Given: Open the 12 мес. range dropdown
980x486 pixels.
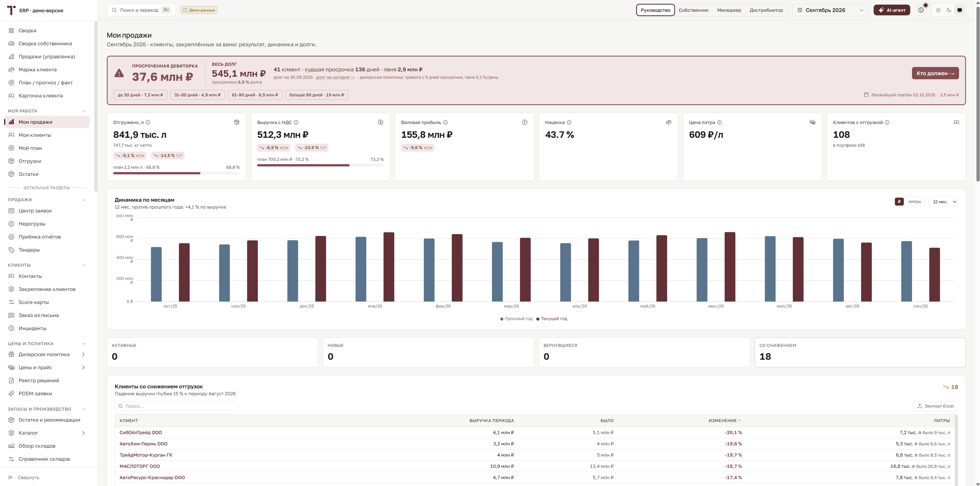Looking at the screenshot, I should click(943, 202).
